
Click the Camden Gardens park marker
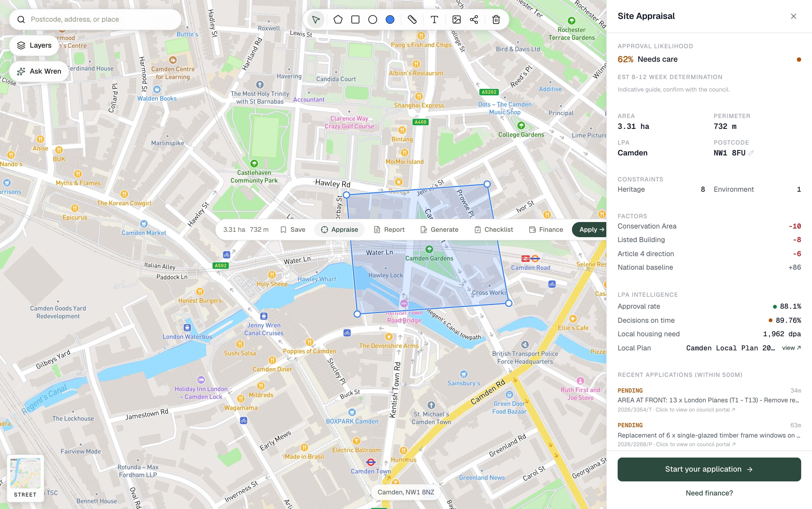pyautogui.click(x=429, y=249)
